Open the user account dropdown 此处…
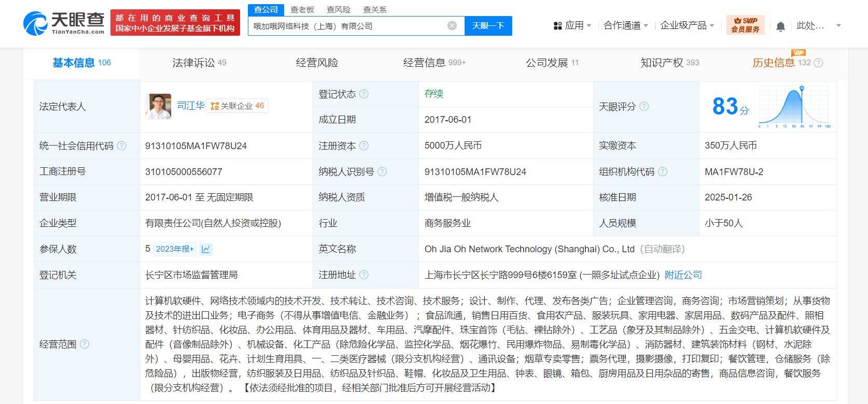 tap(819, 25)
